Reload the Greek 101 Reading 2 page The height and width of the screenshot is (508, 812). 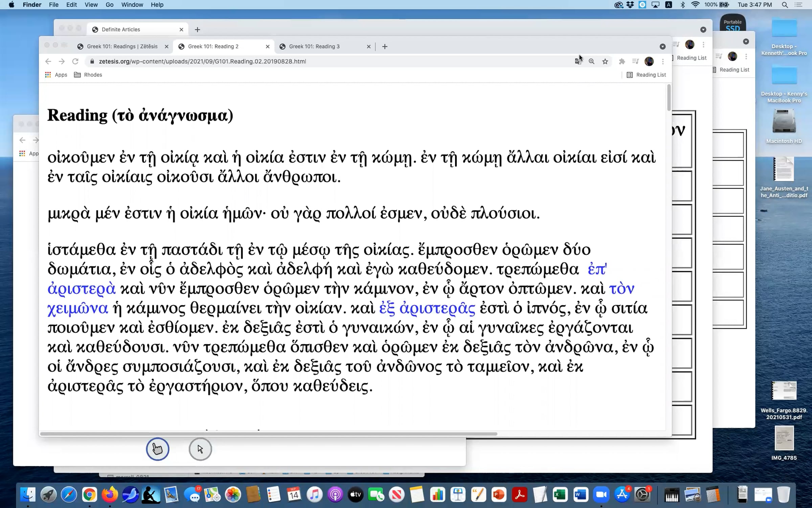(75, 61)
